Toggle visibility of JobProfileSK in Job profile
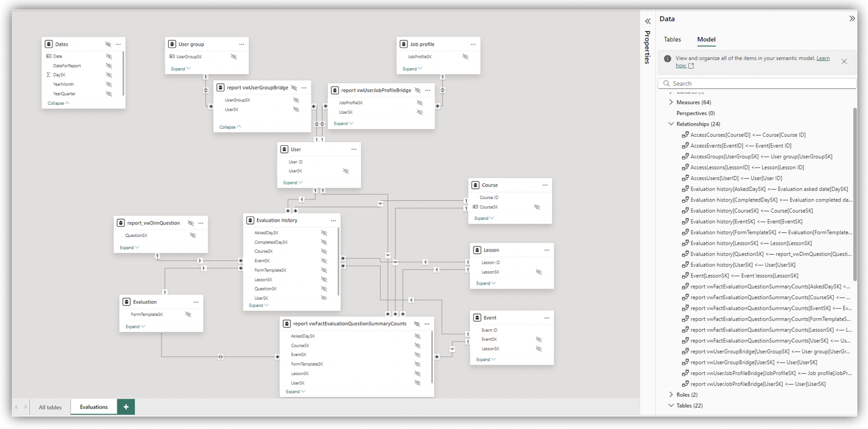This screenshot has width=868, height=429. tap(465, 57)
